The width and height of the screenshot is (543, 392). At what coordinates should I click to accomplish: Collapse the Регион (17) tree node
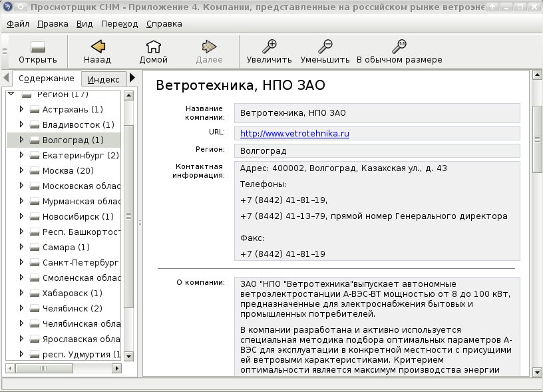pos(11,93)
